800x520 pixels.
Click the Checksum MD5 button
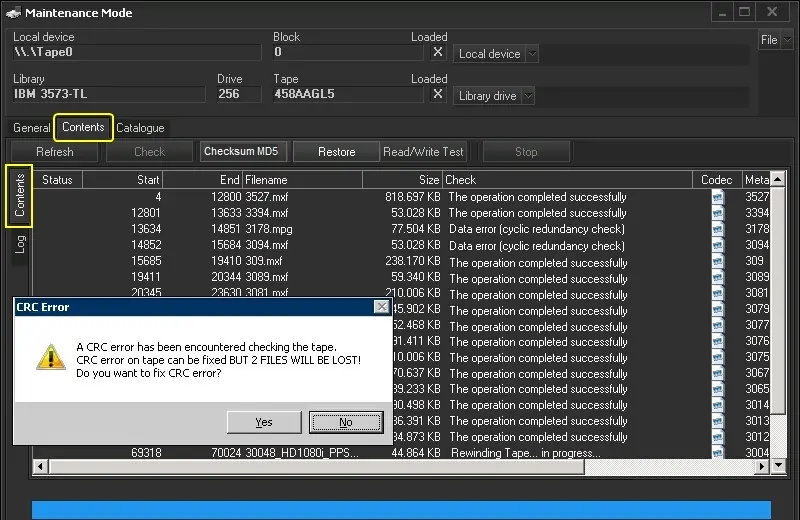pyautogui.click(x=241, y=152)
